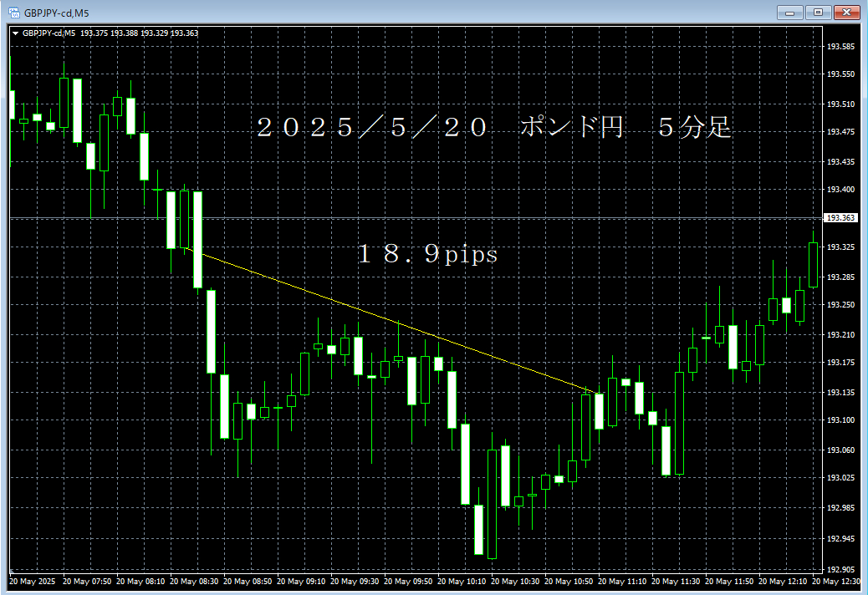Screen dimensions: 868x595
Task: Click time axis label 20 May 07:50
Action: pyautogui.click(x=87, y=581)
